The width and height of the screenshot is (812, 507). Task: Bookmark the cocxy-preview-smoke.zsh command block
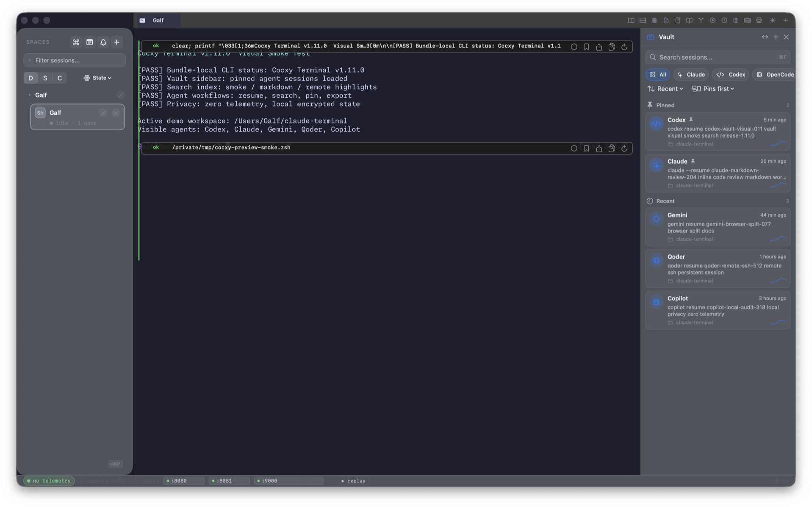pos(586,149)
